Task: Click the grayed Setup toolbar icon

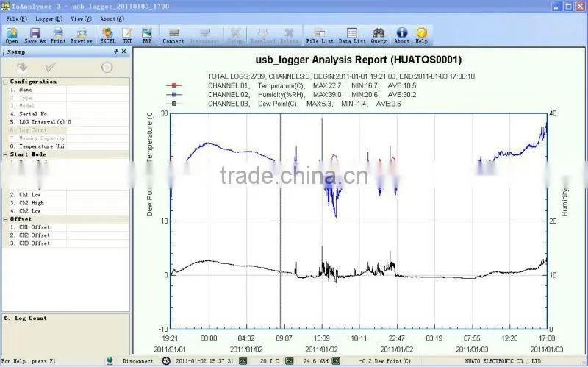Action: [x=235, y=32]
